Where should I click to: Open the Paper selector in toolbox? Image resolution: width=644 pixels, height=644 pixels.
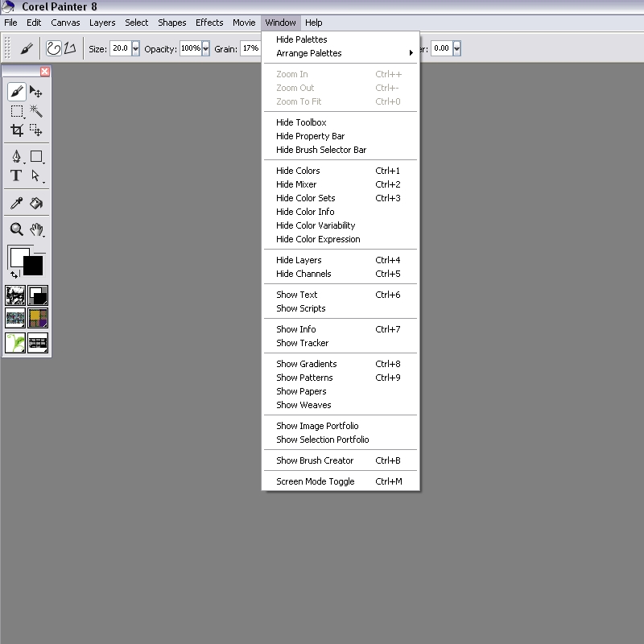point(15,295)
